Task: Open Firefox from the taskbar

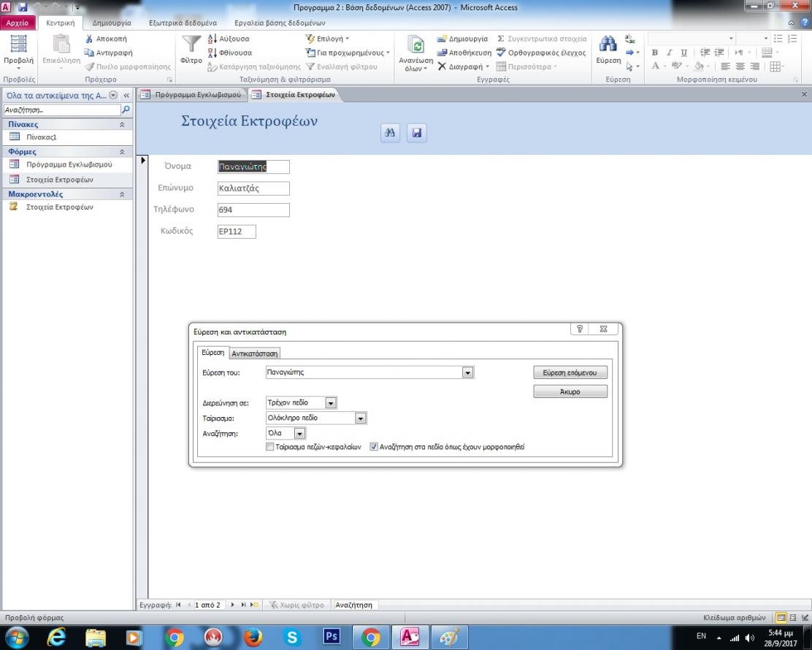Action: coord(253,637)
